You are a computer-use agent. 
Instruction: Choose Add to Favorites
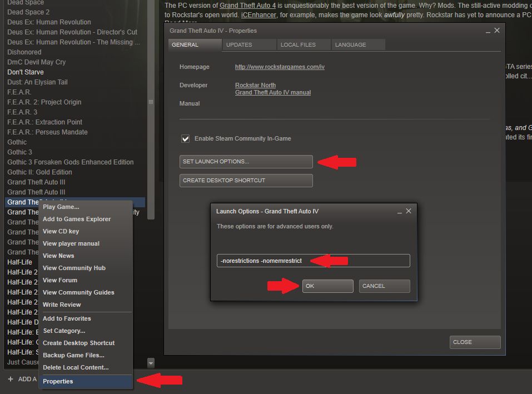[x=86, y=318]
